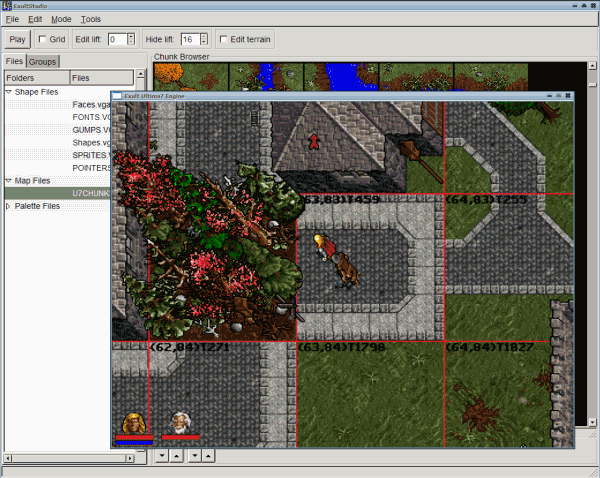
Task: Select GUMPS.VGA in the file list
Action: pos(91,130)
